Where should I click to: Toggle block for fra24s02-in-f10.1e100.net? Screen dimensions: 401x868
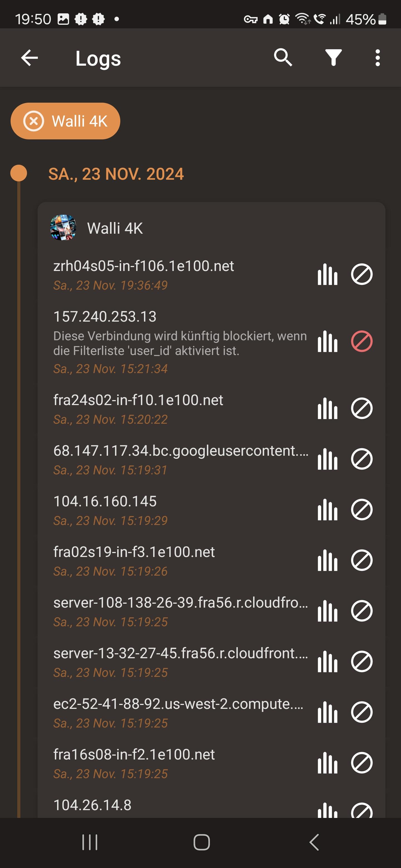(x=361, y=408)
